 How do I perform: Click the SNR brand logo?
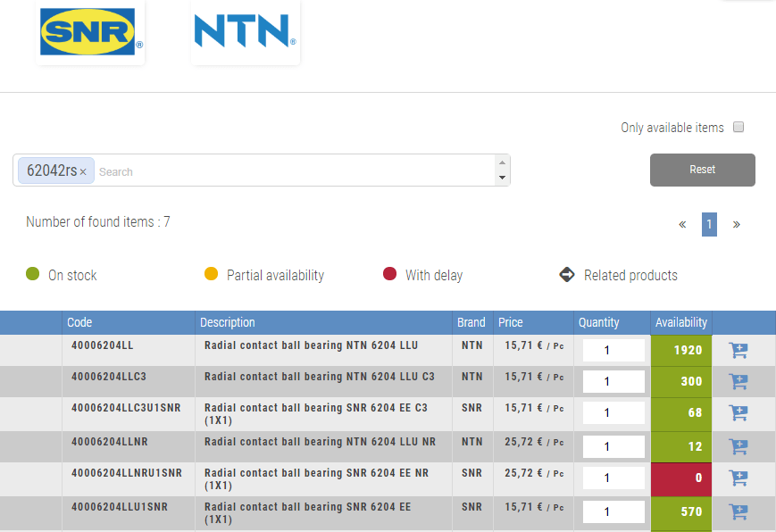pyautogui.click(x=91, y=31)
